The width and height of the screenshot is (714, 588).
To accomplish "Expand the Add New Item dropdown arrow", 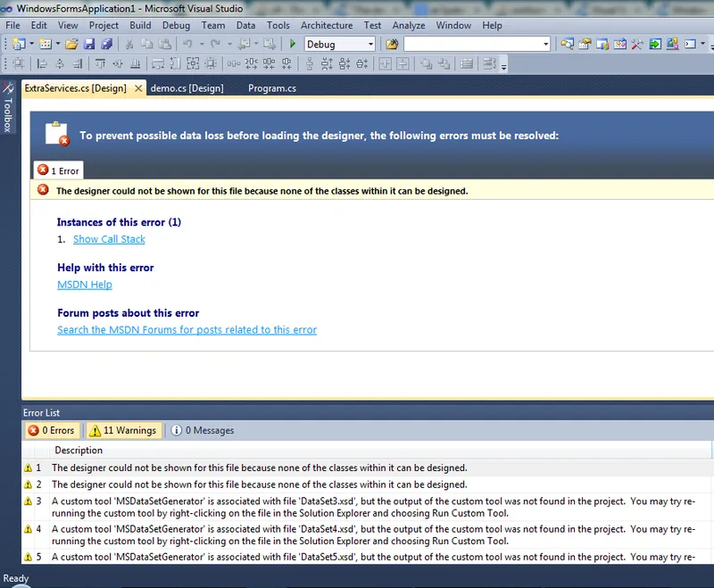I will point(58,44).
